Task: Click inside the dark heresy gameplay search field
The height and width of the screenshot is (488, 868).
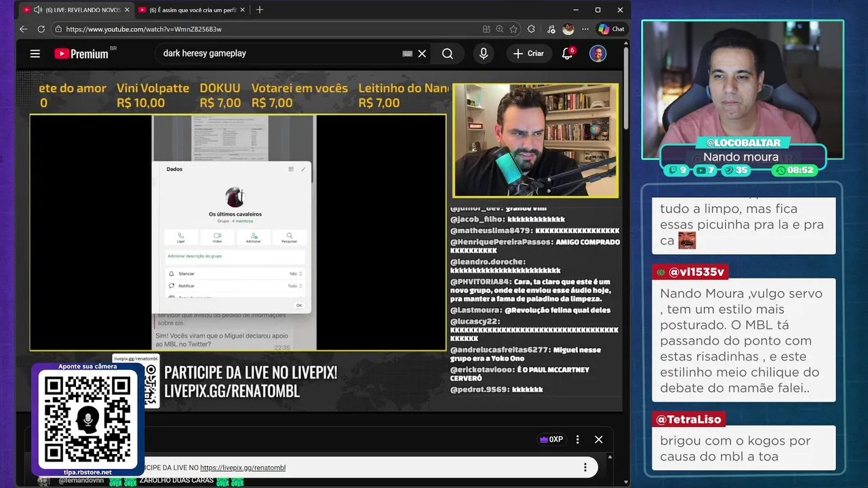Action: point(278,54)
